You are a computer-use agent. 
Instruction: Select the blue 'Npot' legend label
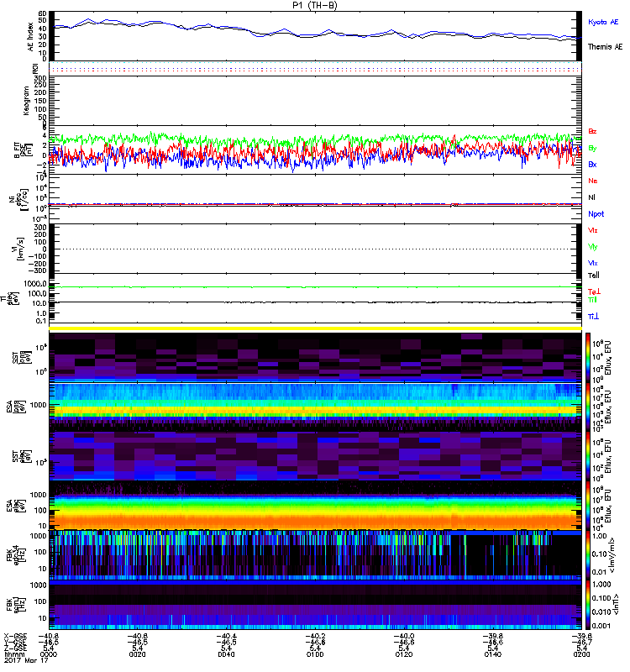596,214
